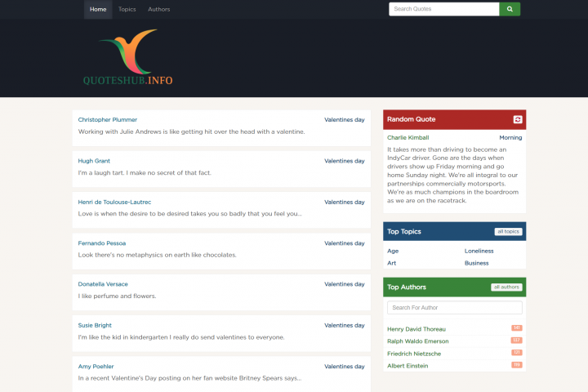The width and height of the screenshot is (588, 392).
Task: Click the count badge beside Henry David Thoreau
Action: pyautogui.click(x=517, y=327)
